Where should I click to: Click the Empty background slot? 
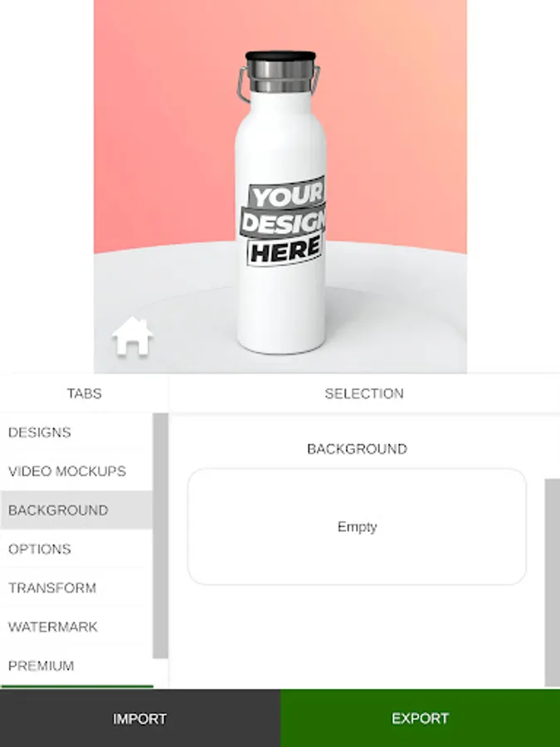(357, 527)
